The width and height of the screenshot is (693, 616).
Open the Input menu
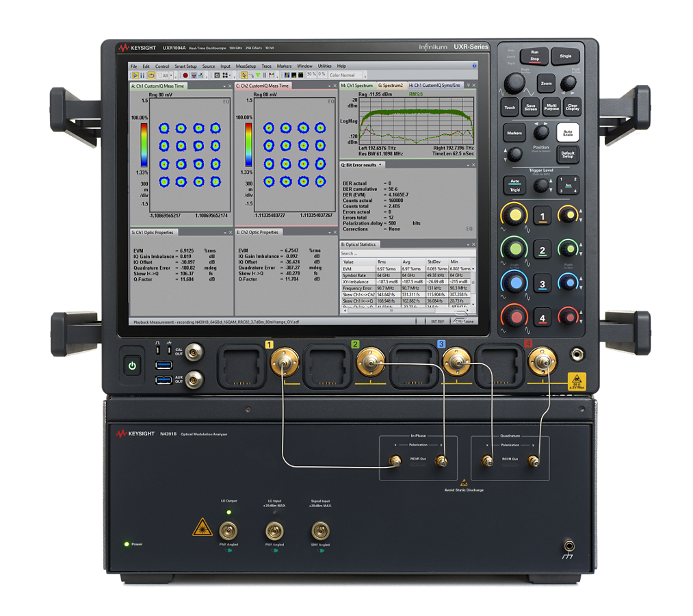pyautogui.click(x=225, y=66)
